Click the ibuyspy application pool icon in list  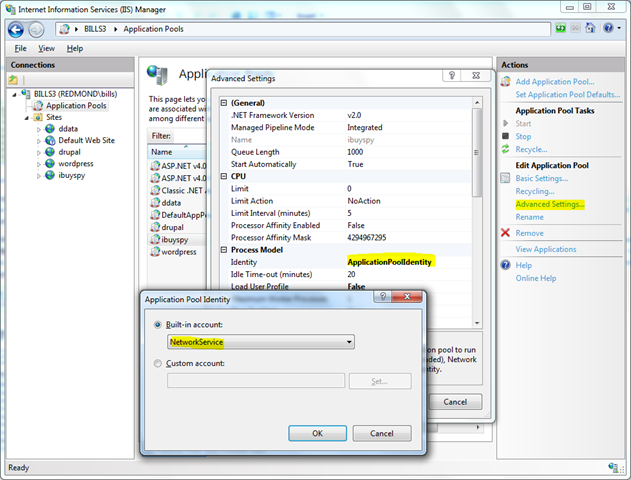[x=155, y=239]
